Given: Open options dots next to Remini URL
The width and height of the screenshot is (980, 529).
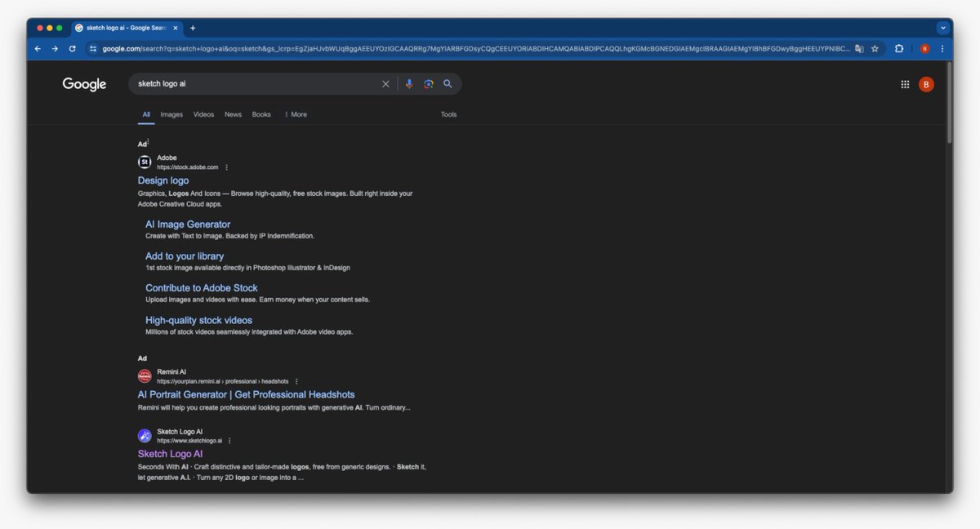Looking at the screenshot, I should click(x=296, y=381).
